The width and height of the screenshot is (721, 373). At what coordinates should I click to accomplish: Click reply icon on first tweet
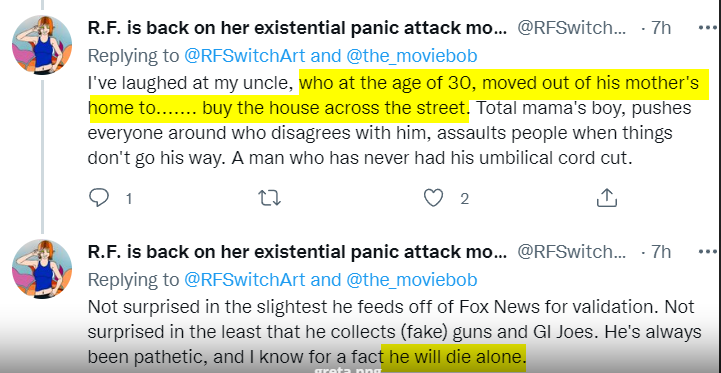(98, 198)
